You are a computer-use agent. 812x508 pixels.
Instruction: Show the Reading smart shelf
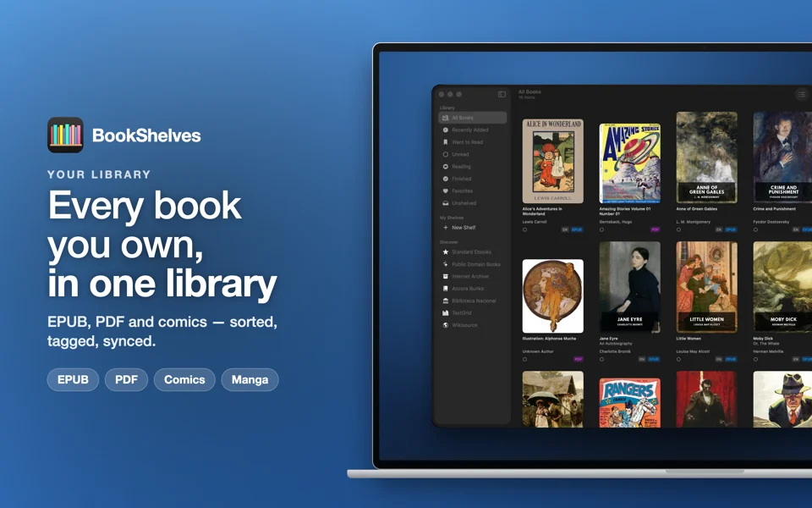472,167
